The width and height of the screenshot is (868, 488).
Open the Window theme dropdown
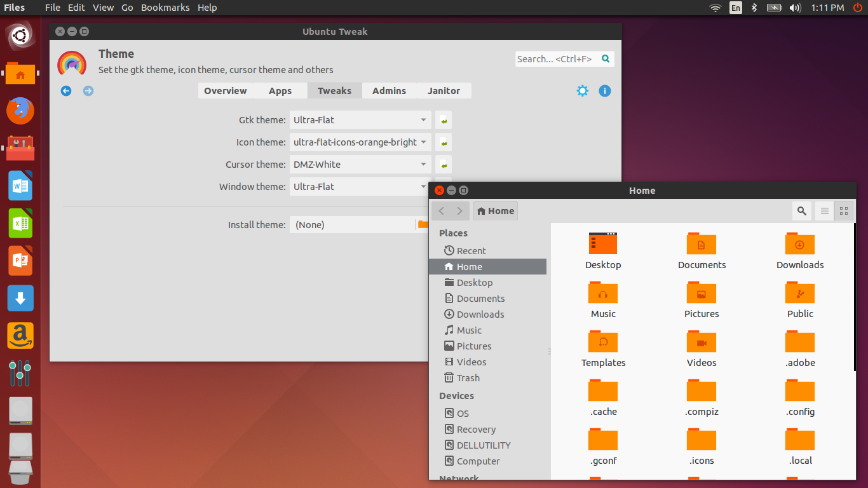pyautogui.click(x=359, y=187)
